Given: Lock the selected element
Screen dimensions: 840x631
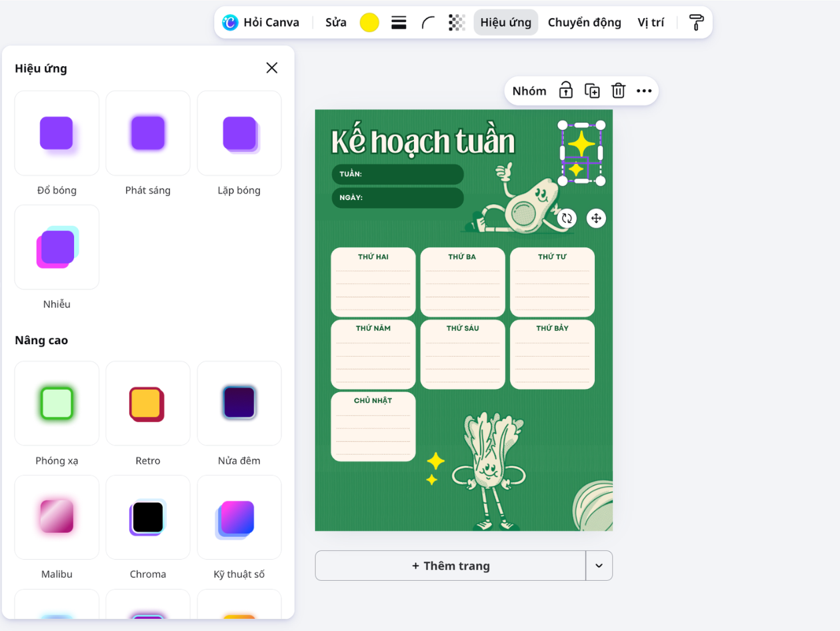Looking at the screenshot, I should coord(566,91).
